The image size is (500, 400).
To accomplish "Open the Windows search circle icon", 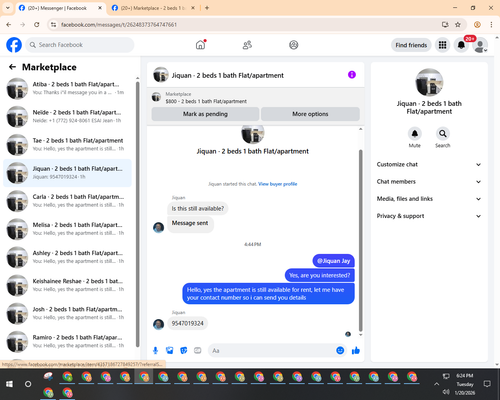I will (x=28, y=384).
